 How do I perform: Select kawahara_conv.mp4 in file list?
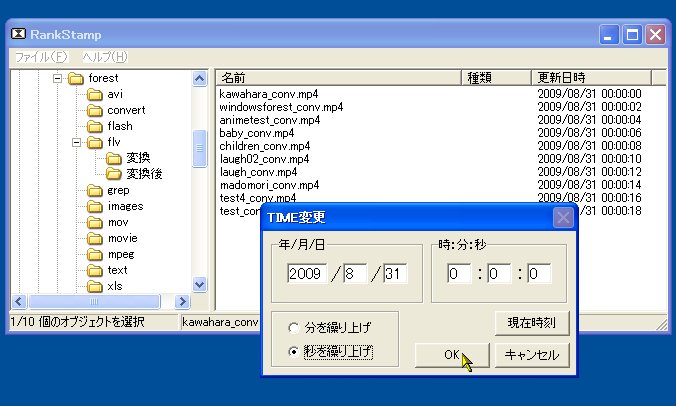(x=269, y=94)
